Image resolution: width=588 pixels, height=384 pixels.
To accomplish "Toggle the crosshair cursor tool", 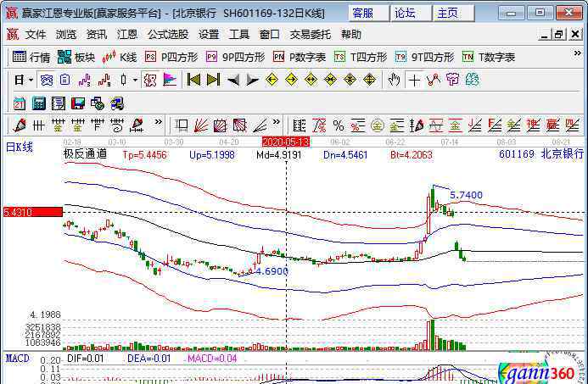I will pyautogui.click(x=414, y=80).
